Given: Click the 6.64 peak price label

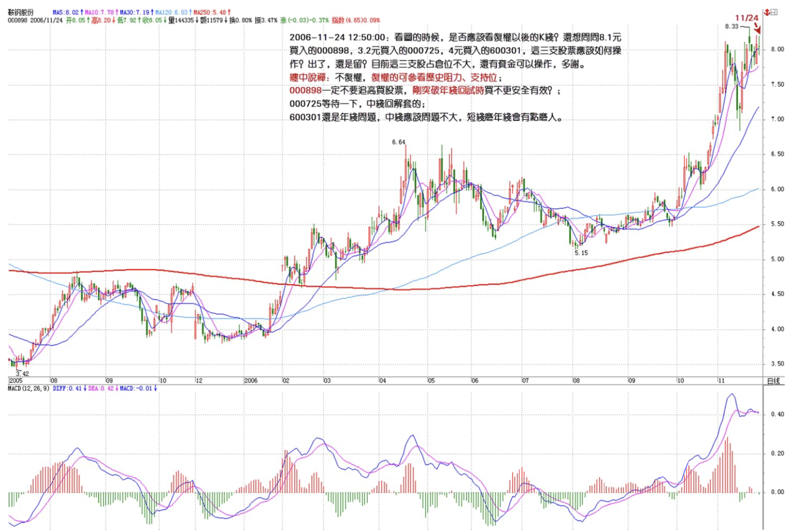Looking at the screenshot, I should (x=399, y=142).
